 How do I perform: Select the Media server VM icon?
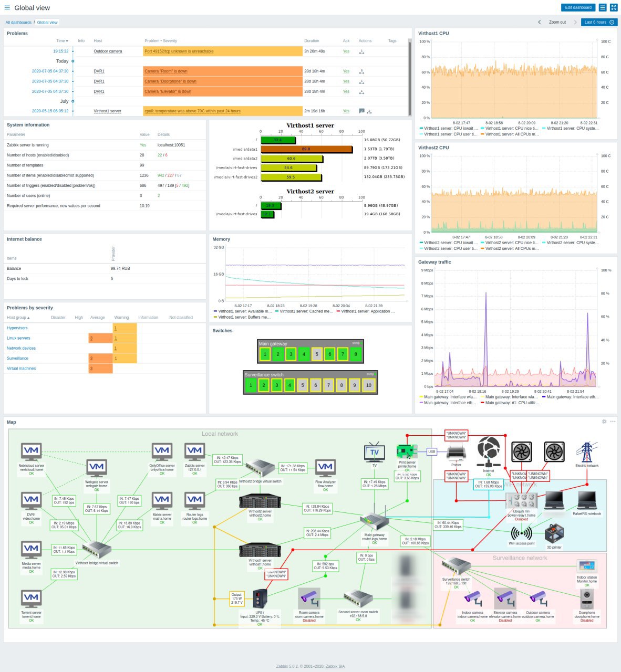[x=32, y=550]
